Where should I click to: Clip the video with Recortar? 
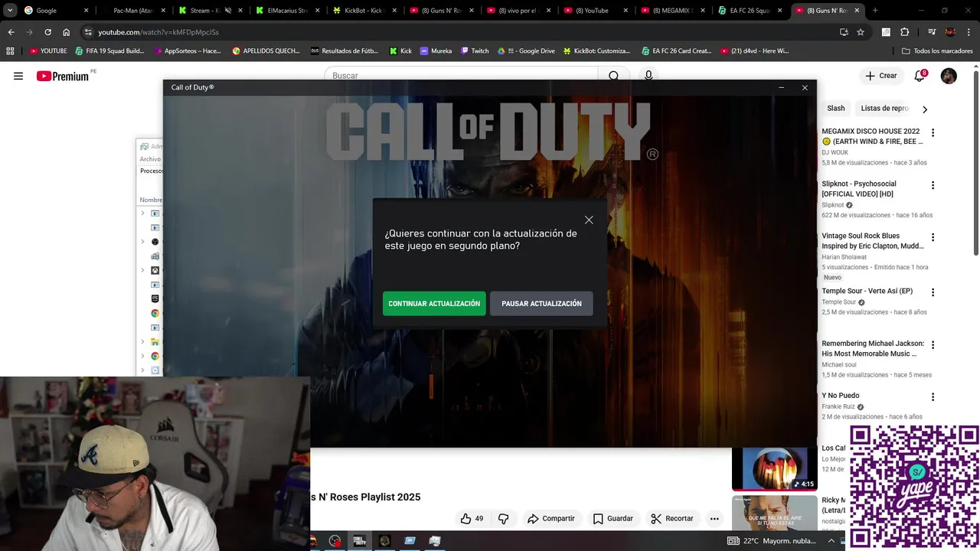point(671,518)
